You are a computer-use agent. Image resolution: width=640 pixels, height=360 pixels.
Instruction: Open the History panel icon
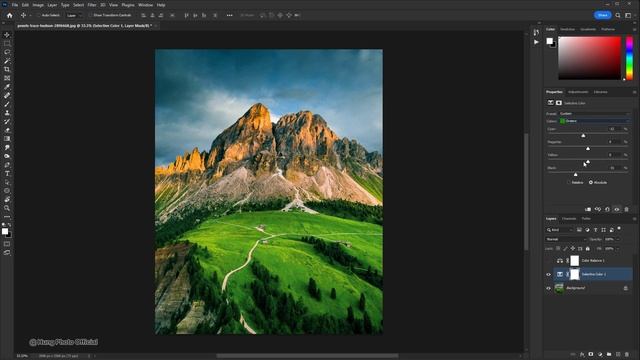pos(536,32)
